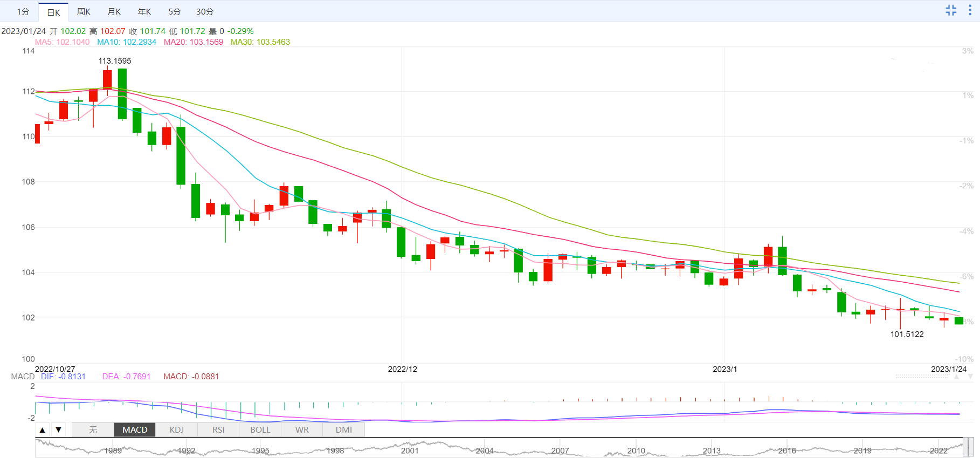Select the 无 indicator option

coord(93,430)
